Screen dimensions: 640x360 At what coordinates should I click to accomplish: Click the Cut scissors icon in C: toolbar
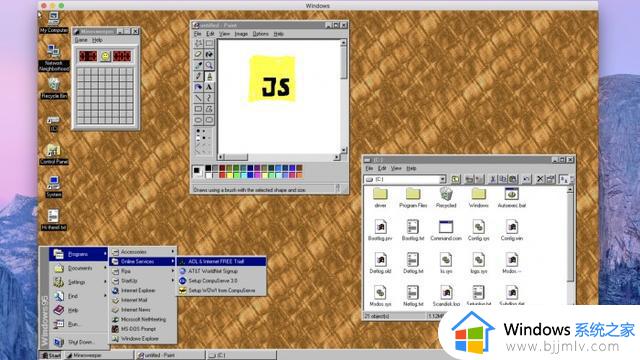pyautogui.click(x=493, y=179)
